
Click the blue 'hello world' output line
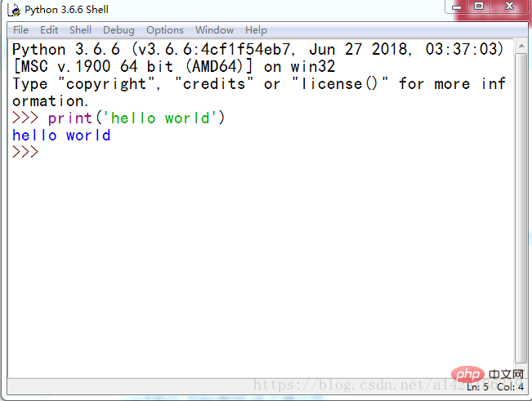61,136
